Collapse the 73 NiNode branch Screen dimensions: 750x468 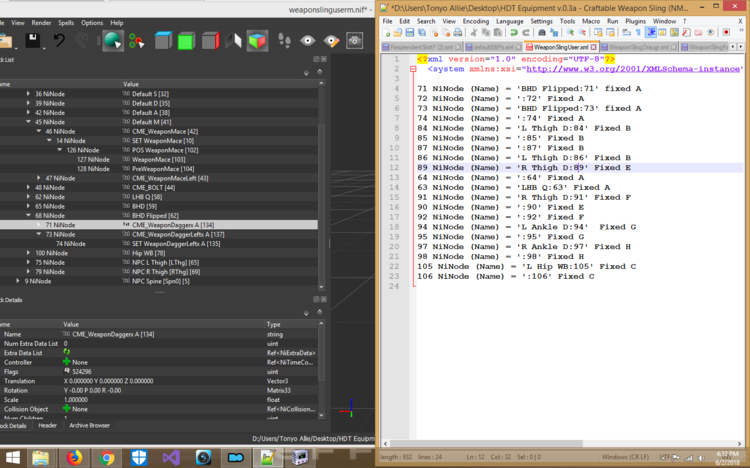pos(39,234)
